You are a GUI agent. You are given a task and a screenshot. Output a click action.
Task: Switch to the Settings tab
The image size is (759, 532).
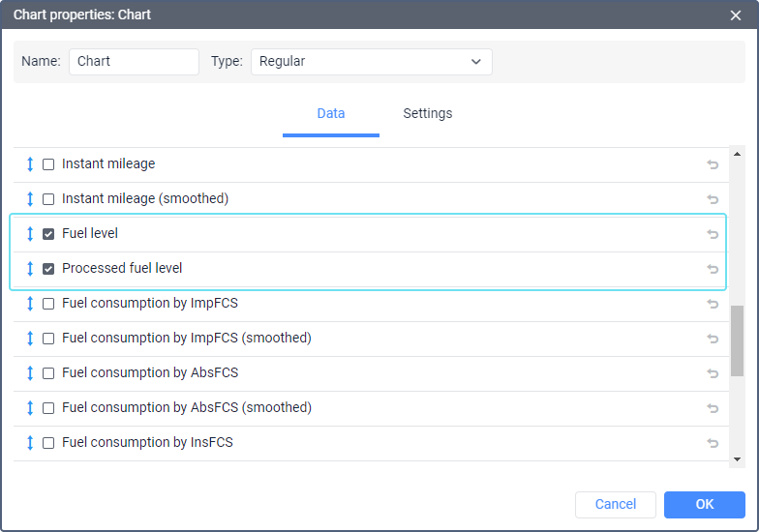click(x=428, y=114)
